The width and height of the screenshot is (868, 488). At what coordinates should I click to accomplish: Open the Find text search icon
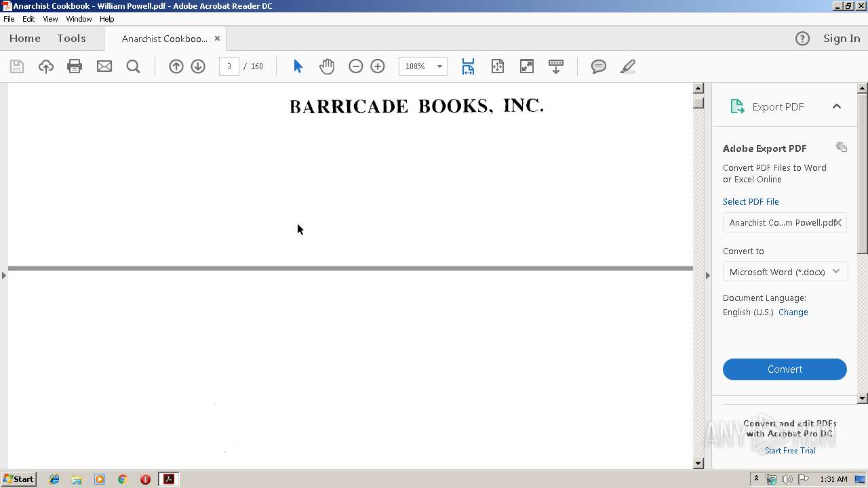click(134, 66)
